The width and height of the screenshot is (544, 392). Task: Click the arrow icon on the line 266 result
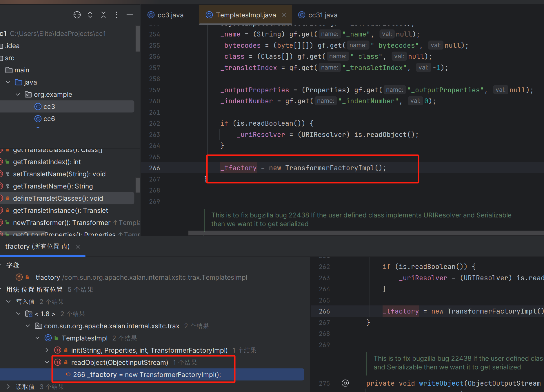coord(67,374)
